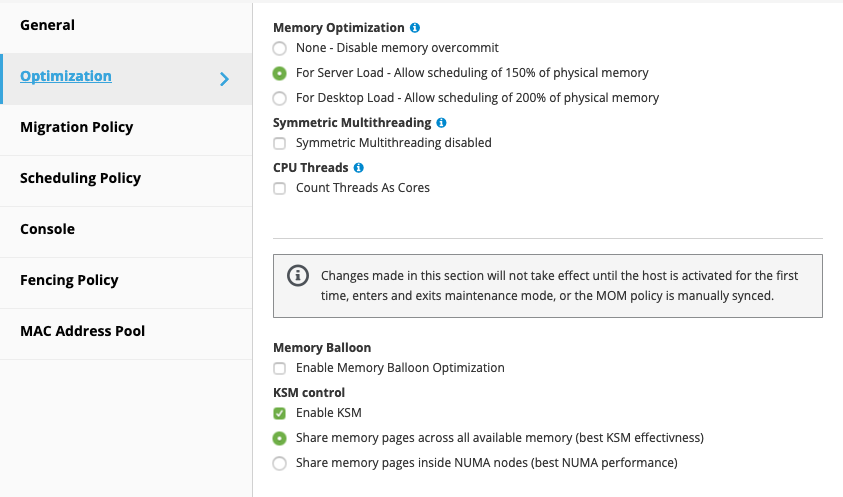Click the Memory Optimization info icon
The height and width of the screenshot is (497, 843).
point(415,28)
